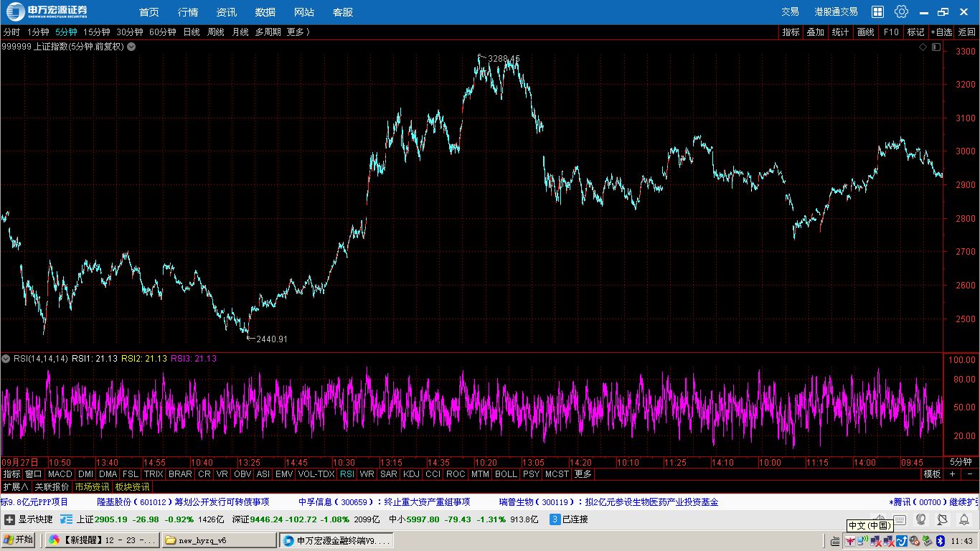The width and height of the screenshot is (980, 551).
Task: Select the MACD indicator tab
Action: click(60, 474)
